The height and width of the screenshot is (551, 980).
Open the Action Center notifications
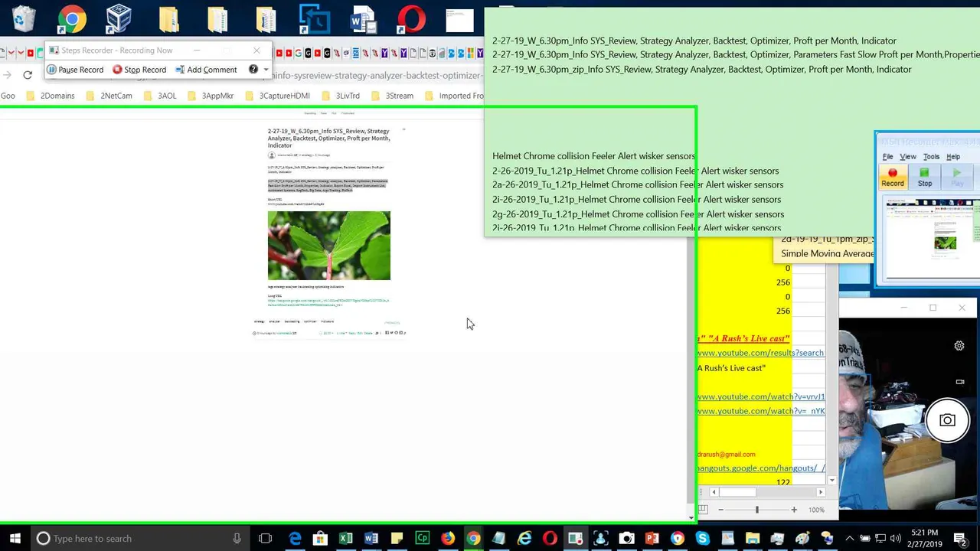coord(960,538)
